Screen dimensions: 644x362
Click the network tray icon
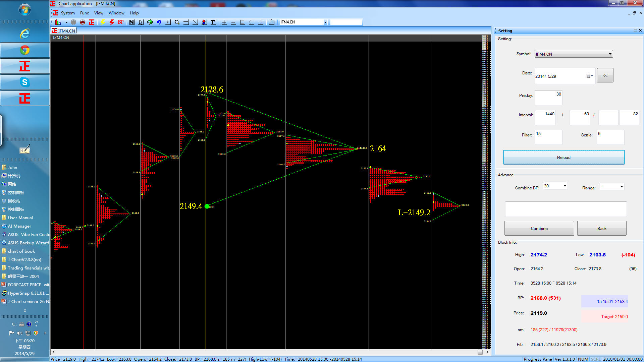[x=28, y=333]
